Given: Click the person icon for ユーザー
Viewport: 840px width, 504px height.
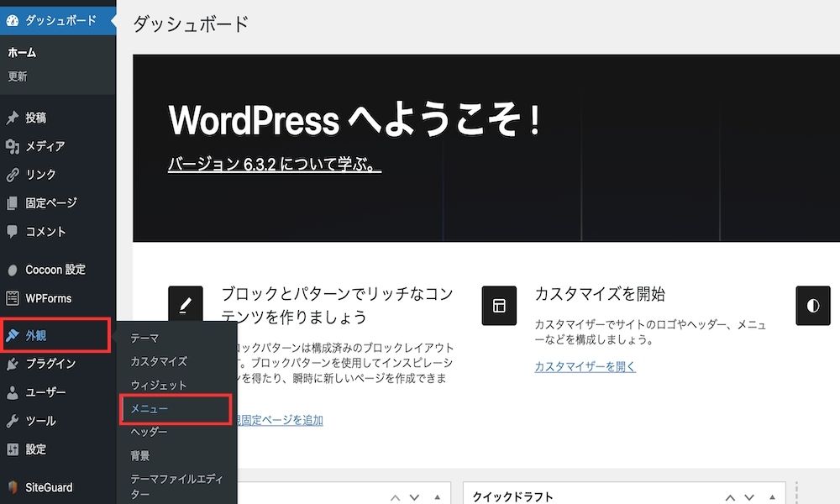Looking at the screenshot, I should pyautogui.click(x=13, y=392).
